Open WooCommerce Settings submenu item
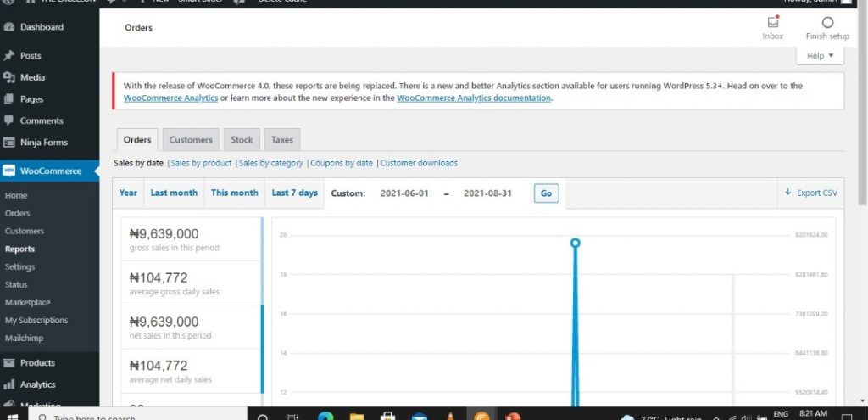Screen dimensions: 868x420 19,266
